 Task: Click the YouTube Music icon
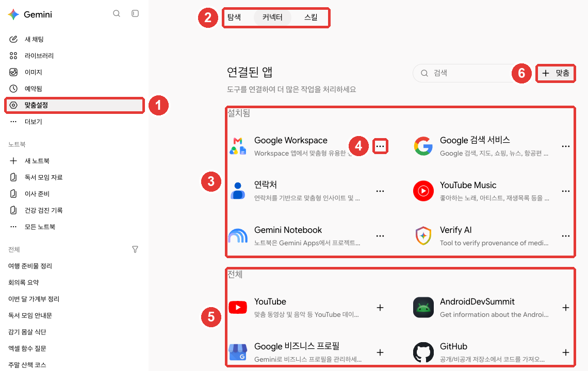(x=423, y=191)
